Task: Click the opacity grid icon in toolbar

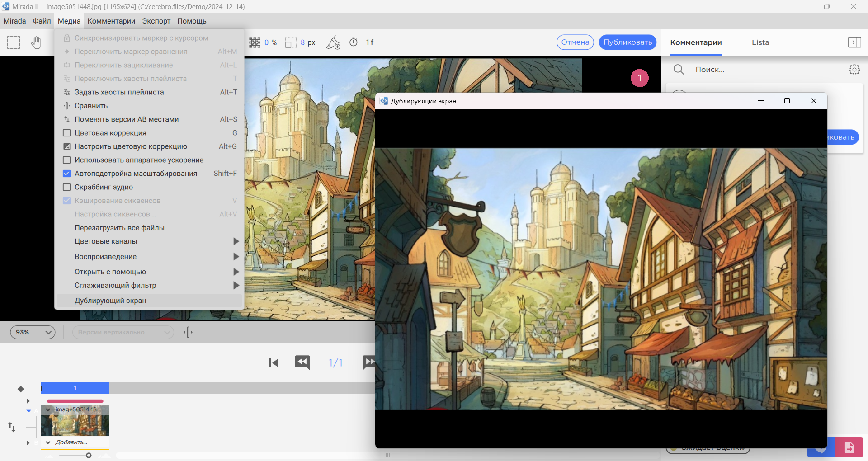Action: coord(255,42)
